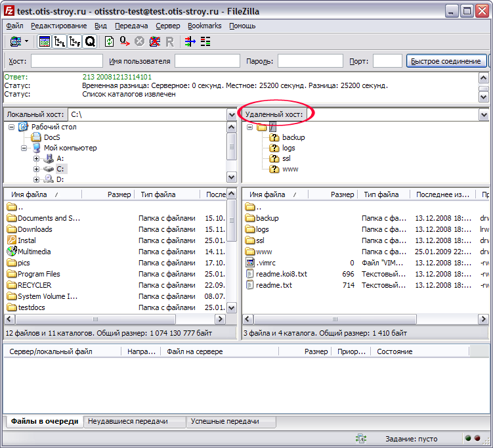Image resolution: width=493 pixels, height=448 pixels.
Task: Open the Помощь menu
Action: [242, 26]
